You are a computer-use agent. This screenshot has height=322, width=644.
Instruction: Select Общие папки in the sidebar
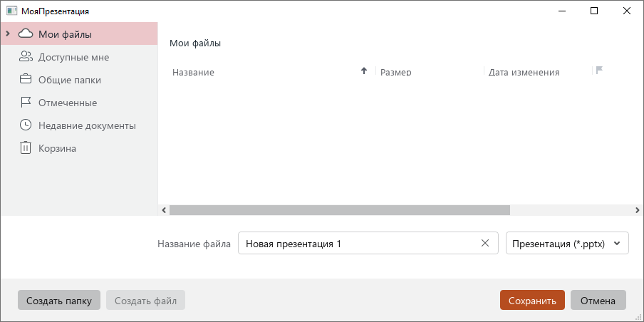pyautogui.click(x=79, y=80)
